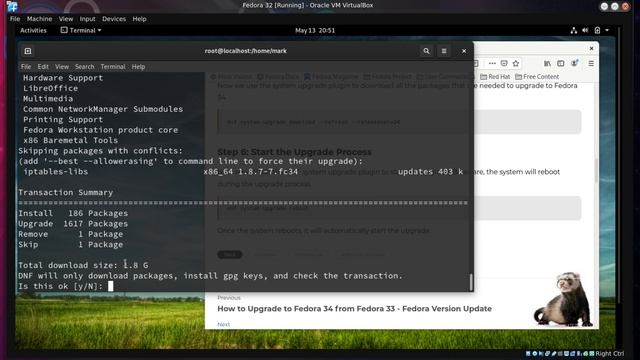Open VirtualBox Help menu

(x=139, y=19)
